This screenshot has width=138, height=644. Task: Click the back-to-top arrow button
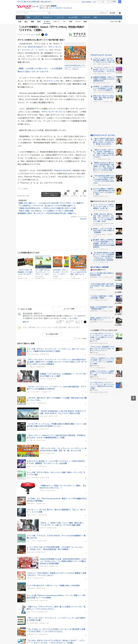tap(133, 398)
